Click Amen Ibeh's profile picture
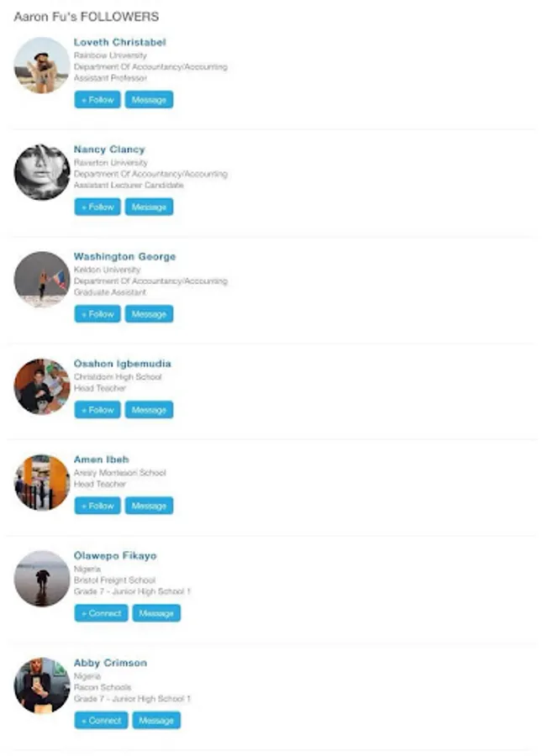Viewport: 542px width, 756px height. coord(42,482)
